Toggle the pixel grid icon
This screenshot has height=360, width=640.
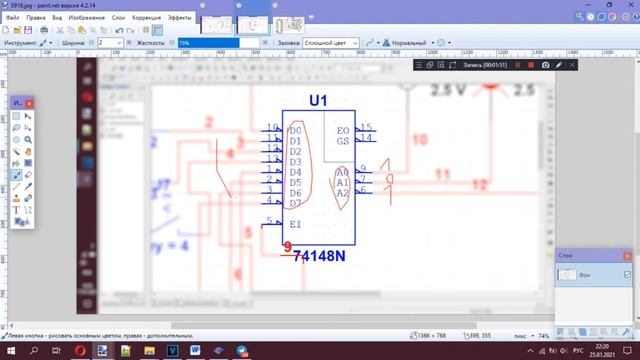point(146,30)
